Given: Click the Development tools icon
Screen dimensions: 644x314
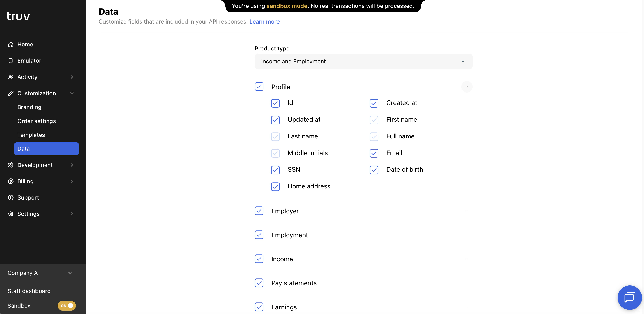Looking at the screenshot, I should pos(10,165).
